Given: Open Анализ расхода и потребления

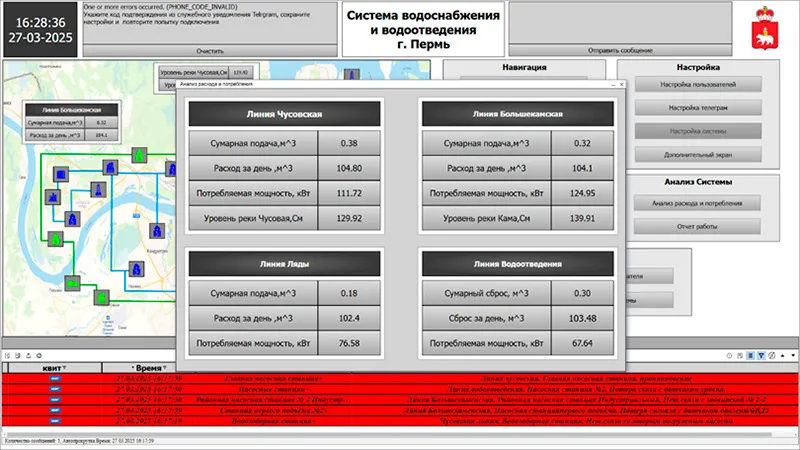Looking at the screenshot, I should point(698,203).
